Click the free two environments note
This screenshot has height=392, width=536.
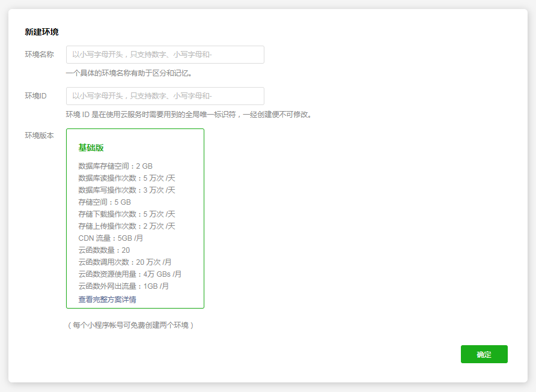pyautogui.click(x=130, y=325)
